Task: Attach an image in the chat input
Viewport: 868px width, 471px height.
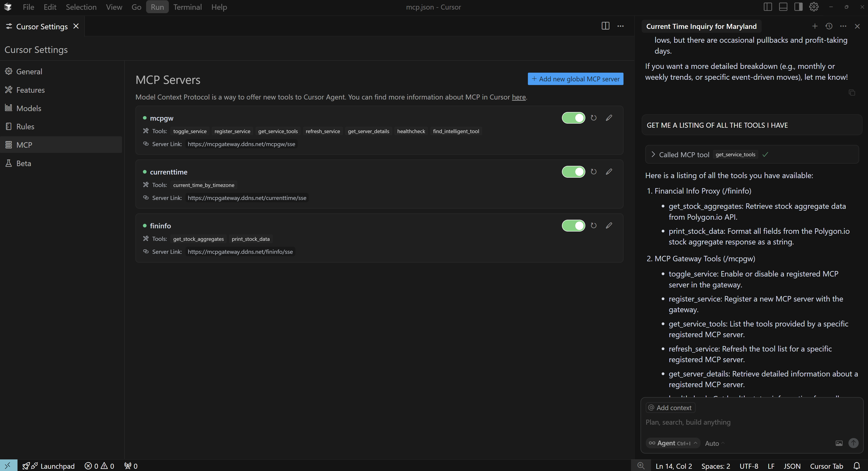Action: pyautogui.click(x=839, y=443)
